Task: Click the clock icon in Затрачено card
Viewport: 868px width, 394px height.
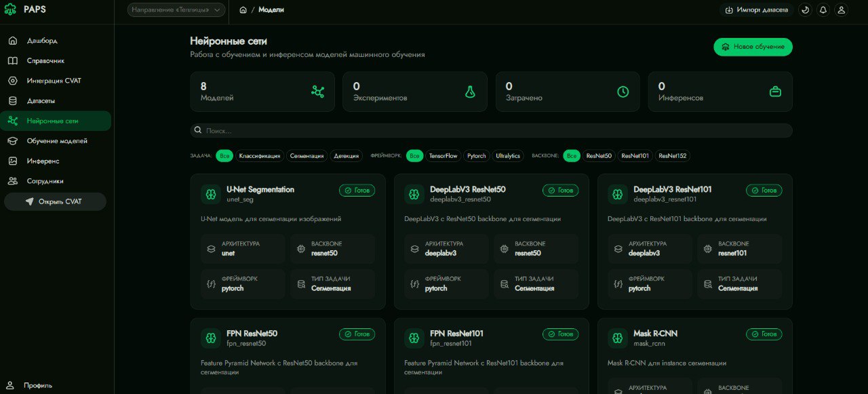Action: click(623, 92)
